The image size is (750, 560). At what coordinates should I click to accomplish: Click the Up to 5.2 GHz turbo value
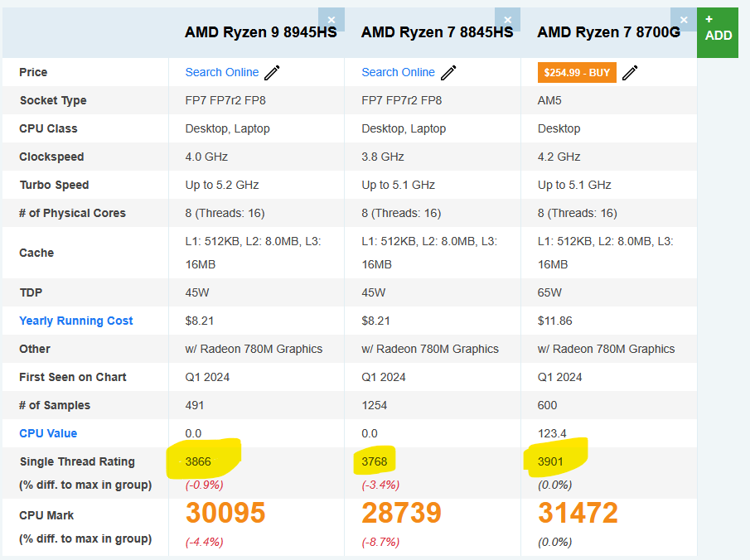tap(222, 185)
